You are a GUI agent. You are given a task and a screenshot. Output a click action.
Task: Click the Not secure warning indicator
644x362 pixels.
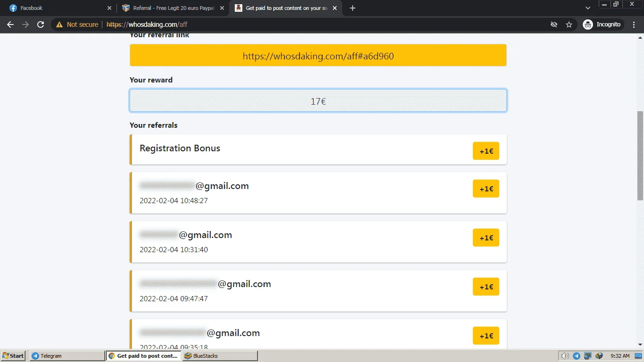(x=77, y=25)
